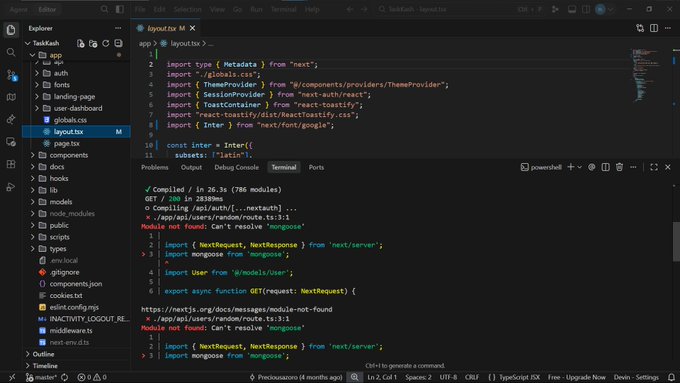This screenshot has height=383, width=680.
Task: Open the Remote Explorer activity bar icon
Action: (11, 142)
